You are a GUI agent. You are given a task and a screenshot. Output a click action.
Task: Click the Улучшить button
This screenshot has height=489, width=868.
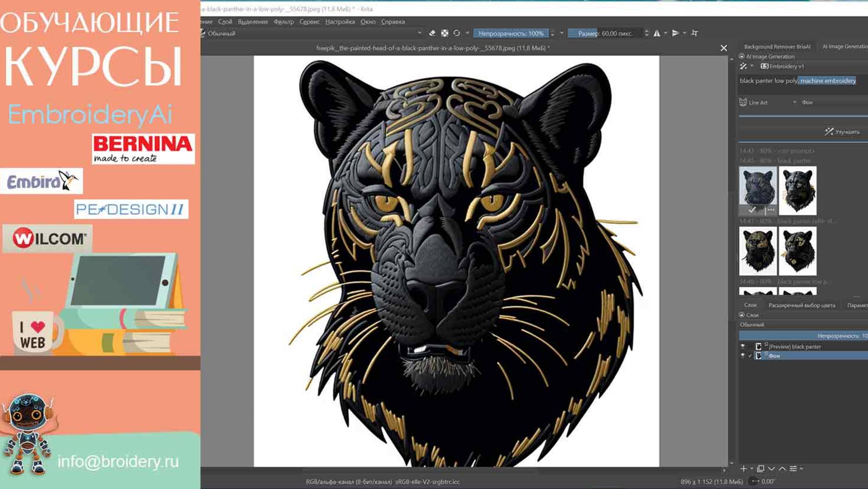click(842, 132)
